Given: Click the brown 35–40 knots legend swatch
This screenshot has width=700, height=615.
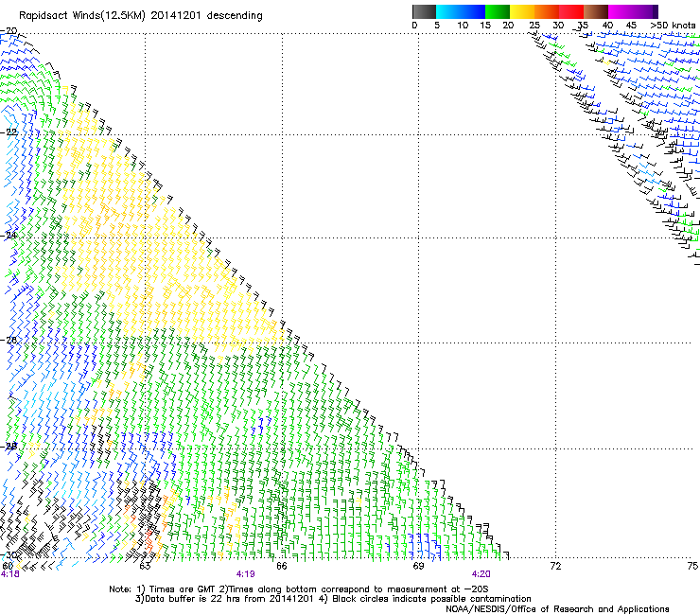Looking at the screenshot, I should [x=596, y=11].
